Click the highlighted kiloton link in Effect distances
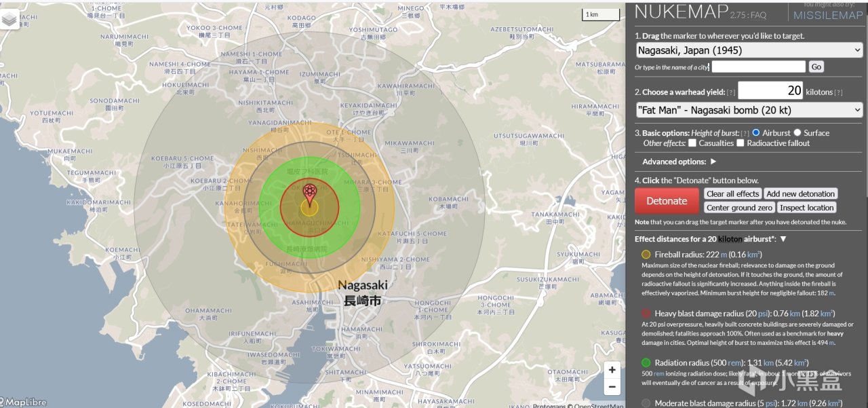The height and width of the screenshot is (408, 868). (x=730, y=239)
